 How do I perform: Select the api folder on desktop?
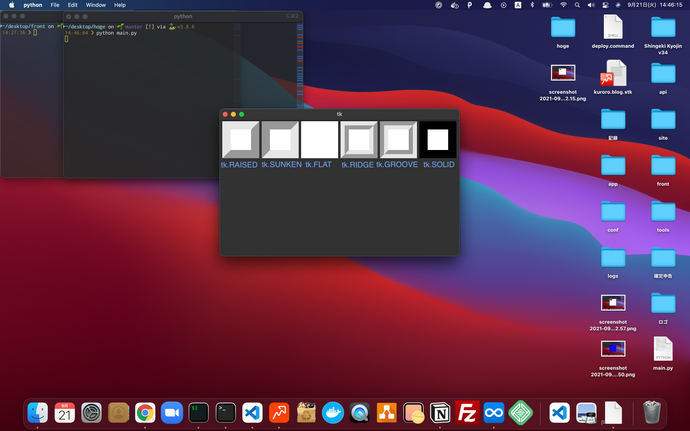(x=663, y=74)
